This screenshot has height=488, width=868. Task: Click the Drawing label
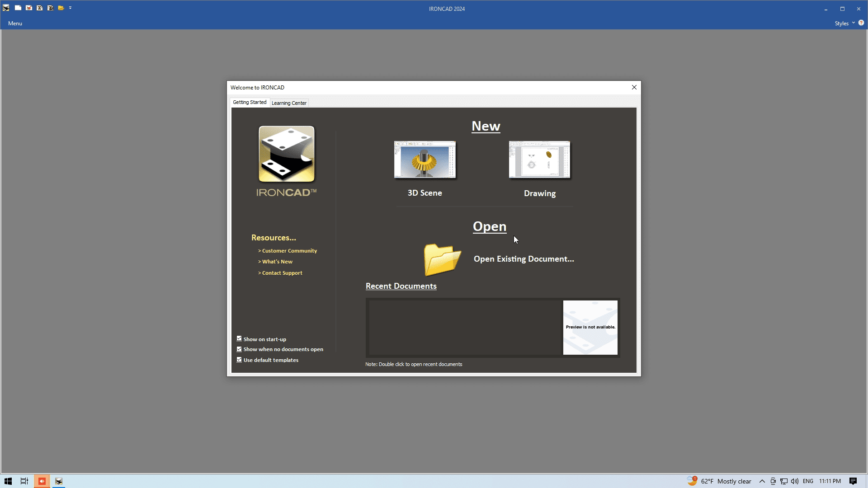point(539,193)
